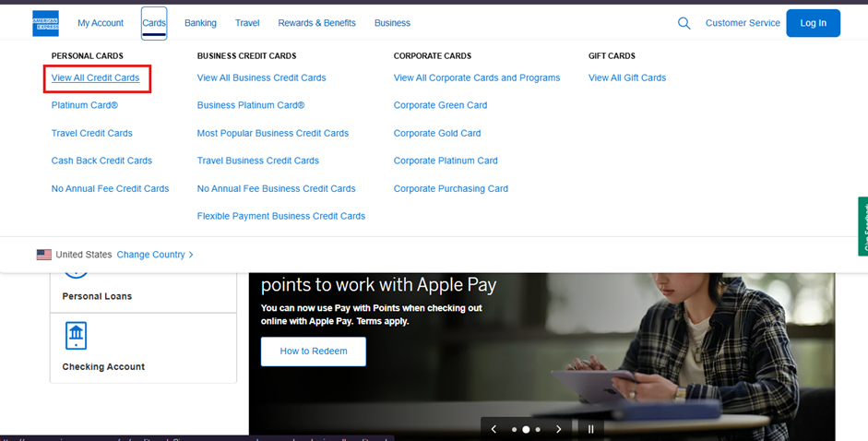Open View All Gift Cards link
This screenshot has width=868, height=441.
[x=627, y=78]
